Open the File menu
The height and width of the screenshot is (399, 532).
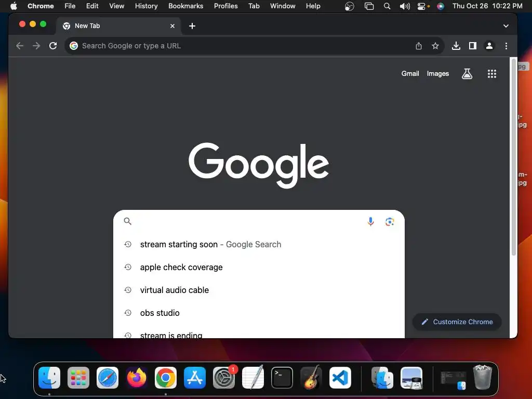point(70,6)
